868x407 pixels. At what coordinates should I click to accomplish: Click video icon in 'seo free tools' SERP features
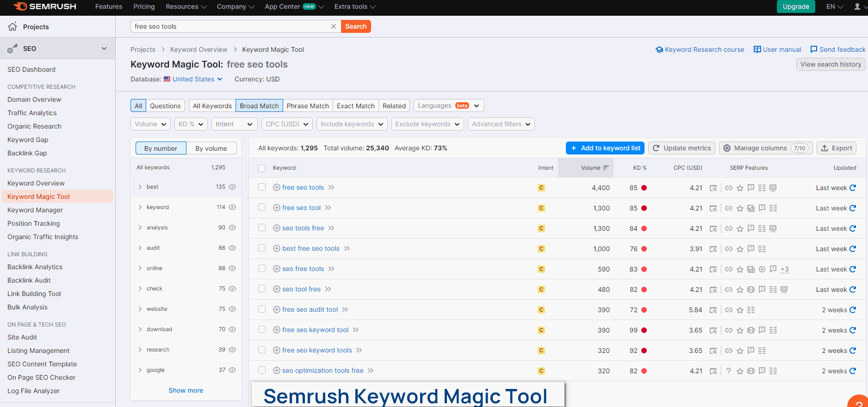[x=762, y=269]
